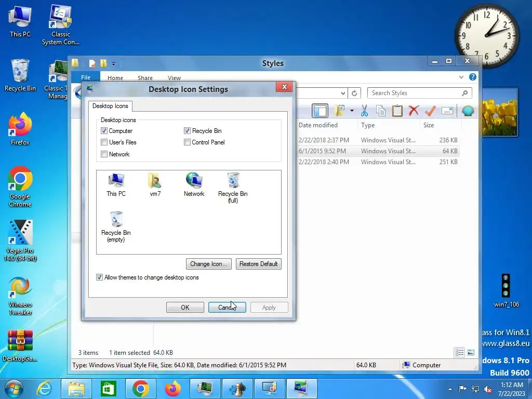532x399 pixels.
Task: Select the Recycle Bin (full) icon
Action: pos(233,188)
